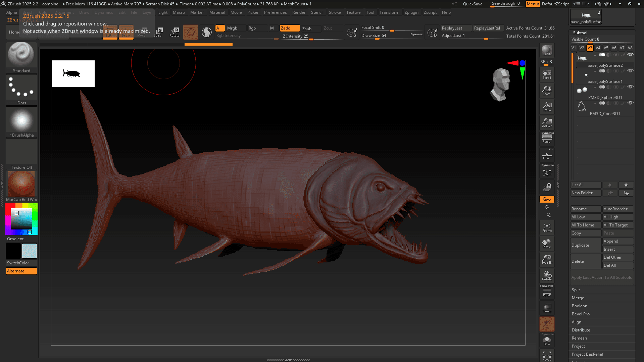644x362 pixels.
Task: Open the MatCap Red Wax material swatch
Action: point(21,184)
